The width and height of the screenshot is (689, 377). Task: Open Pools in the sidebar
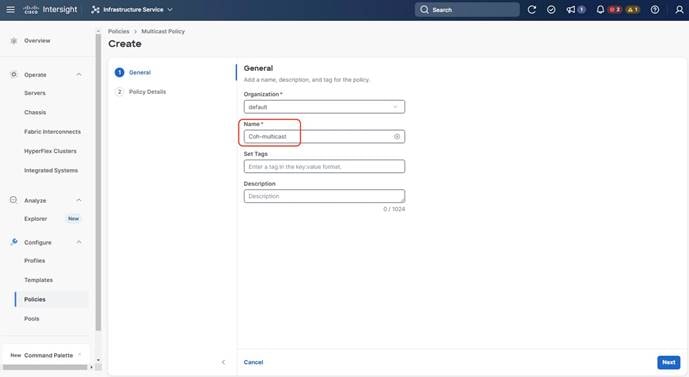click(32, 319)
